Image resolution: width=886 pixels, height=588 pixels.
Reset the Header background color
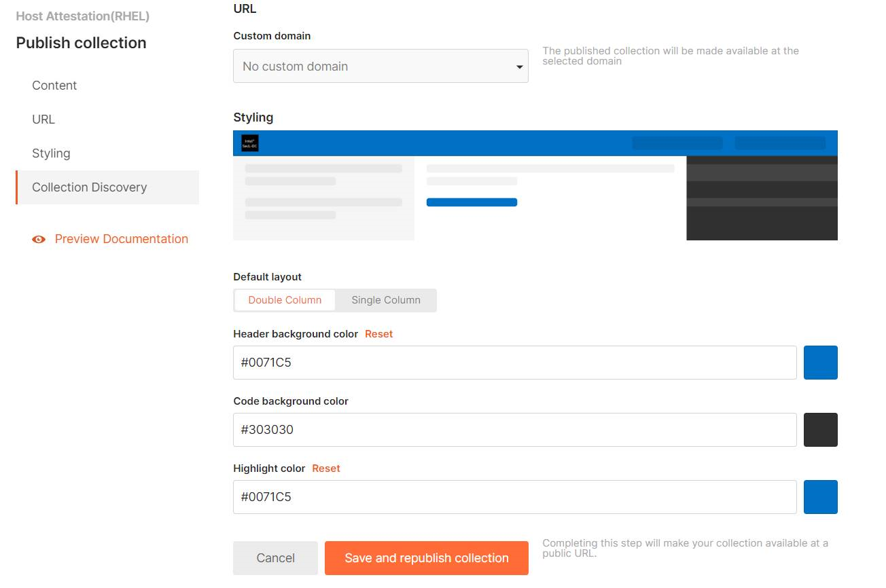click(x=378, y=333)
